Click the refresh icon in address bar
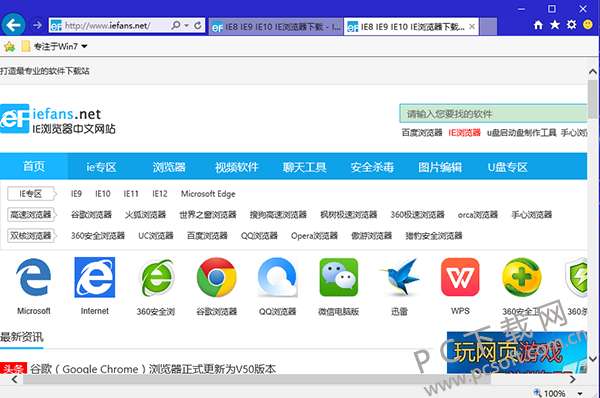This screenshot has width=600, height=398. coord(198,26)
